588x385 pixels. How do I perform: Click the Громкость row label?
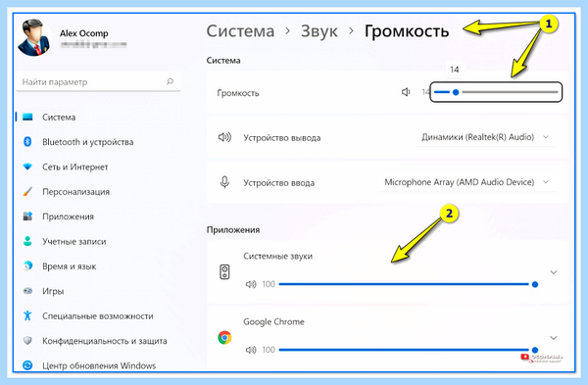(238, 93)
